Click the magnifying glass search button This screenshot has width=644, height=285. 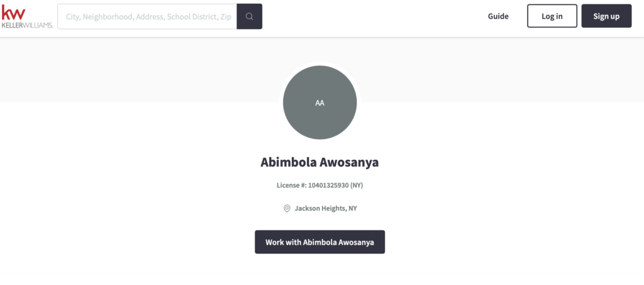[x=249, y=16]
